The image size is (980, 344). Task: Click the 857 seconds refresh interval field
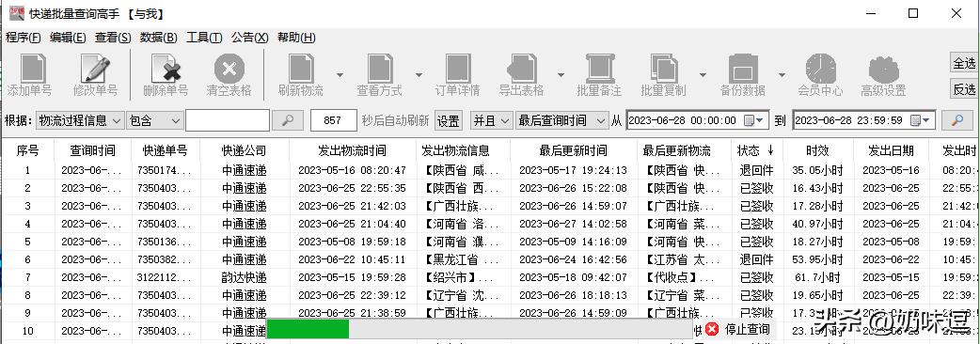click(333, 120)
